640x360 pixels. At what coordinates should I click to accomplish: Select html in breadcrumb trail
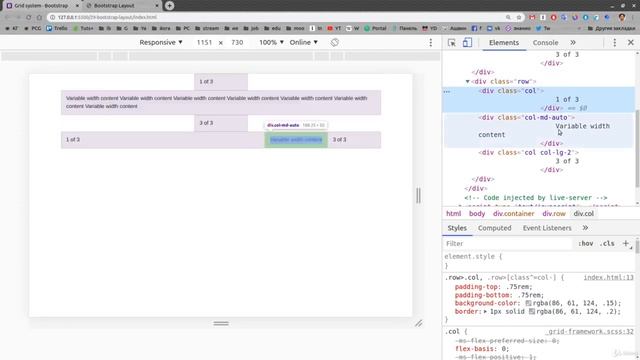click(453, 213)
